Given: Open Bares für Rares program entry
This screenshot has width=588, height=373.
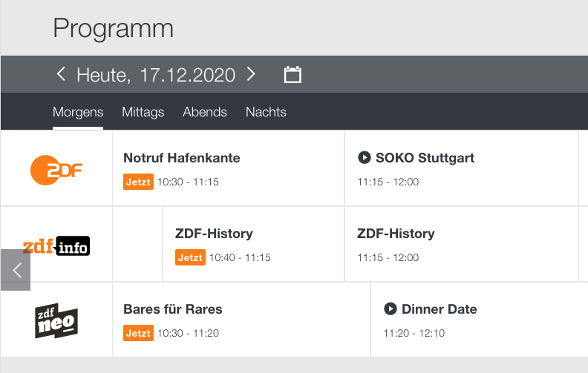Looking at the screenshot, I should 173,309.
